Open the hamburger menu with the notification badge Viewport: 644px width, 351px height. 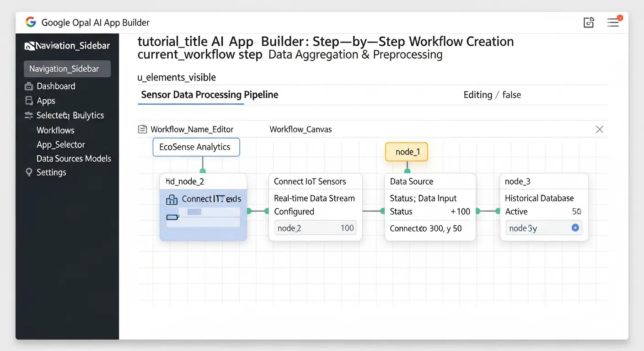point(613,22)
